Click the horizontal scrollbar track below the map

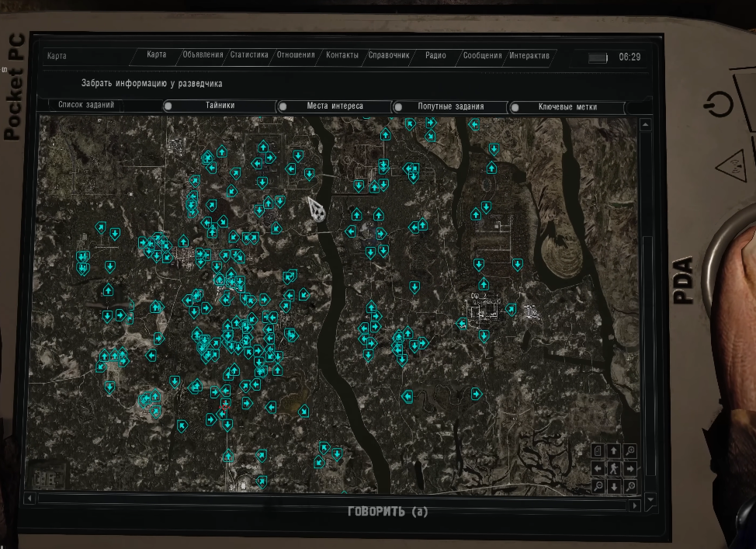tap(331, 502)
